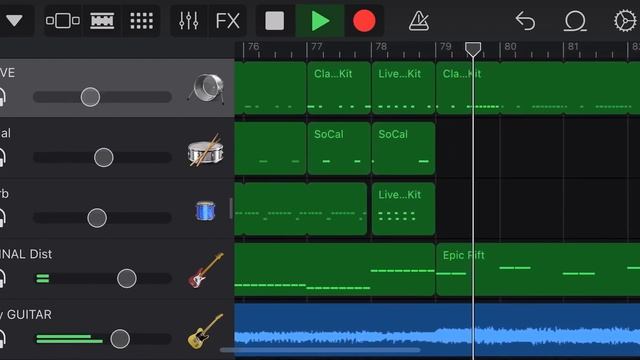The width and height of the screenshot is (640, 360).
Task: Undo the last action
Action: click(525, 20)
